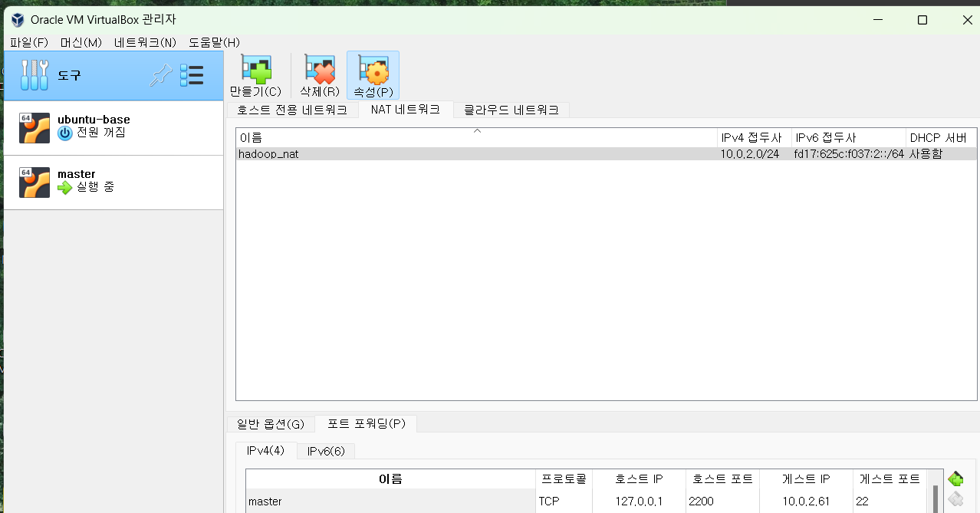Switch to the 호스트 전용 네트워크 tab
The width and height of the screenshot is (980, 513).
tap(292, 110)
